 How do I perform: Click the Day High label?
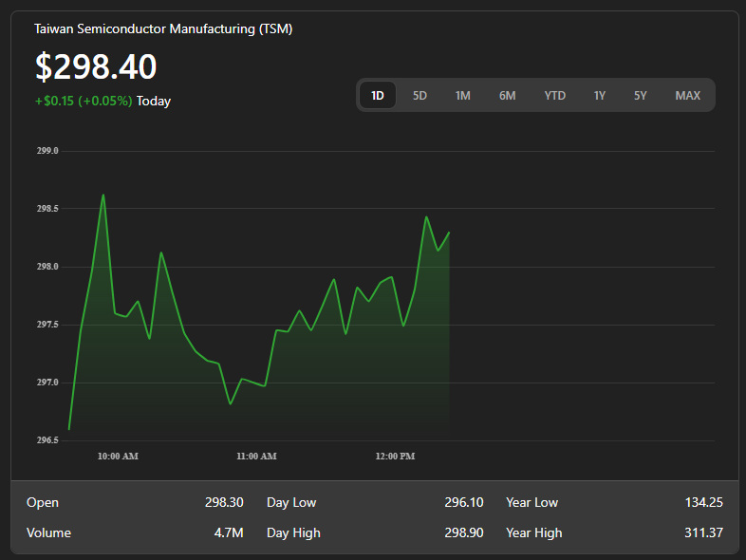pos(293,532)
